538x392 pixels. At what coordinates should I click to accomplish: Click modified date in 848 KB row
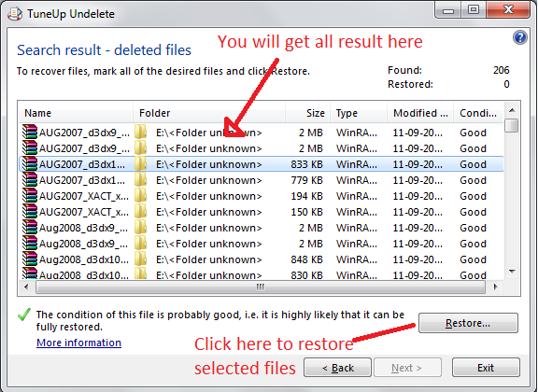click(418, 259)
